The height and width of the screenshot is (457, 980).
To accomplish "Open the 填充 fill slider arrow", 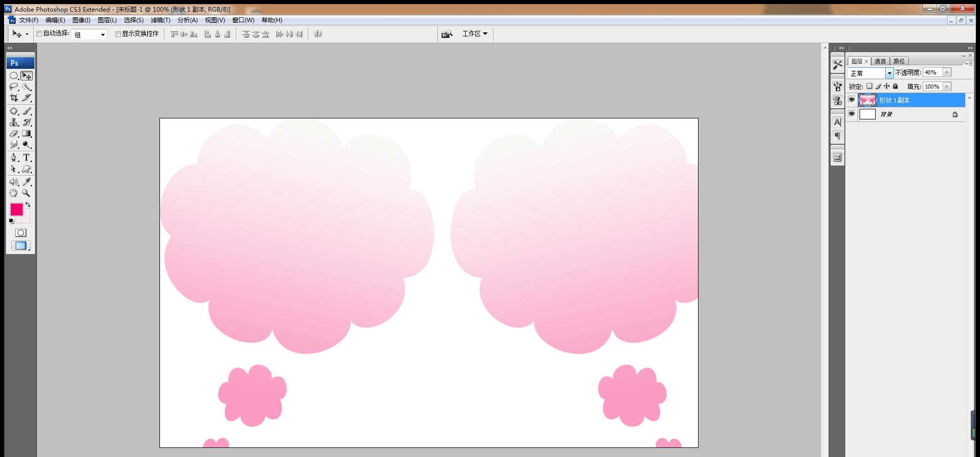I will coord(947,87).
